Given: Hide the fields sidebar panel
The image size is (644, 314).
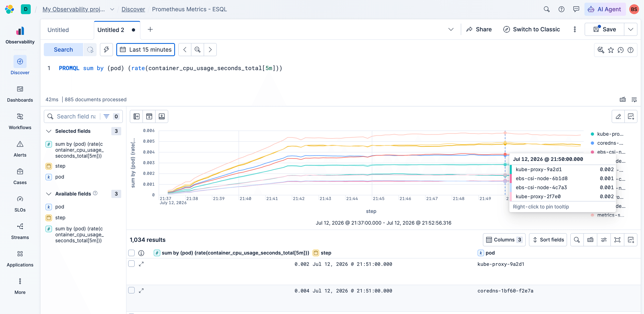Looking at the screenshot, I should (137, 116).
